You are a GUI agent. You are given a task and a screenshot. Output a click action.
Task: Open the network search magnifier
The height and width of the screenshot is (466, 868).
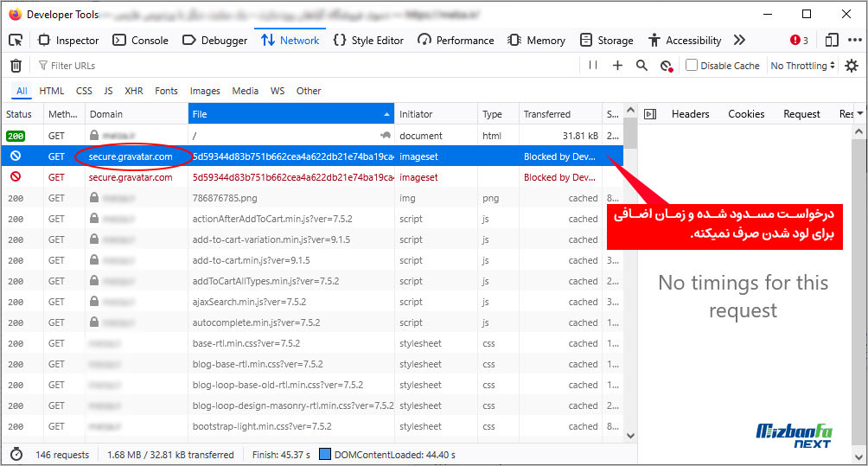(x=641, y=66)
